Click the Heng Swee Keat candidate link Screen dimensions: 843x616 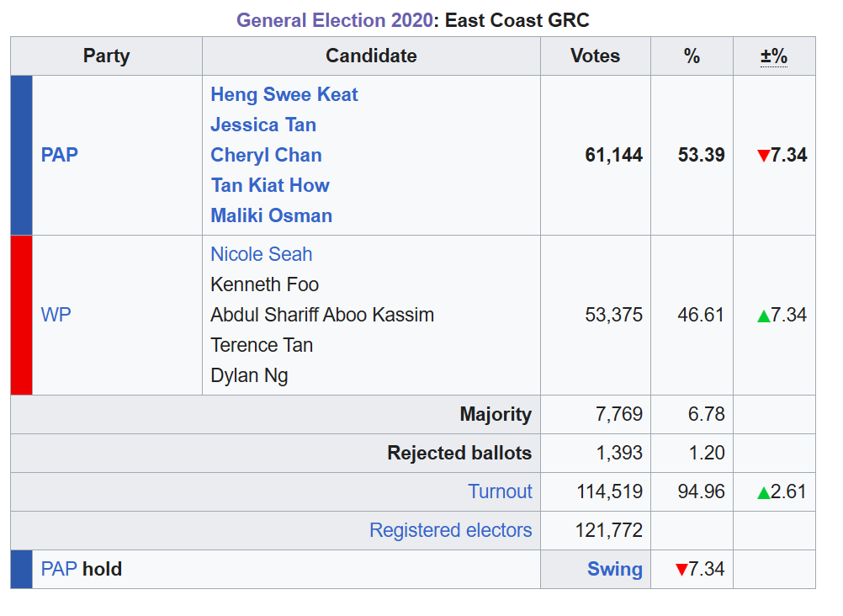[284, 94]
